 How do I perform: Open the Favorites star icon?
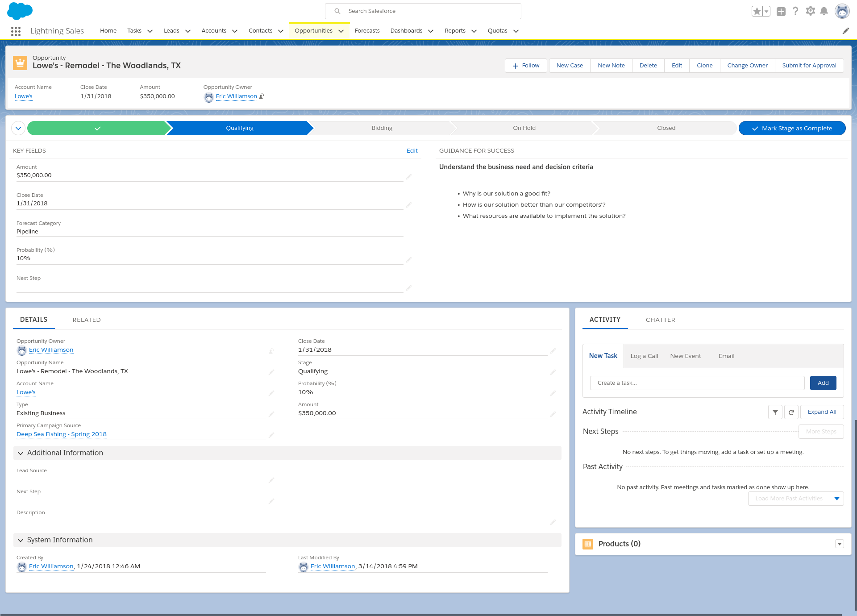click(757, 11)
